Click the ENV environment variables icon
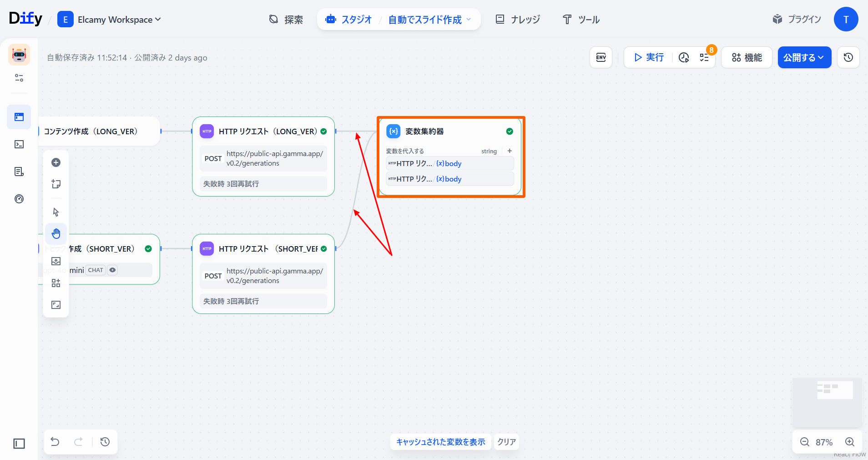This screenshot has width=868, height=460. 601,57
